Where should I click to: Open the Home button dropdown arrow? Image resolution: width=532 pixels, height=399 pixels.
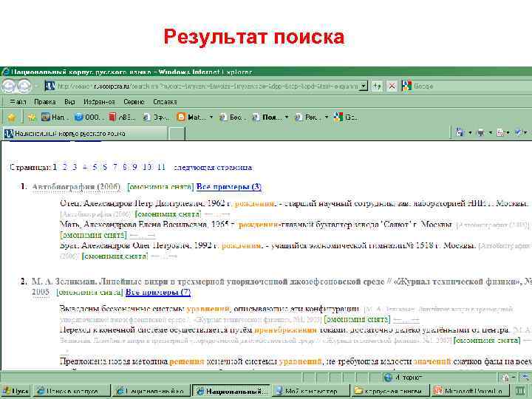coord(470,133)
